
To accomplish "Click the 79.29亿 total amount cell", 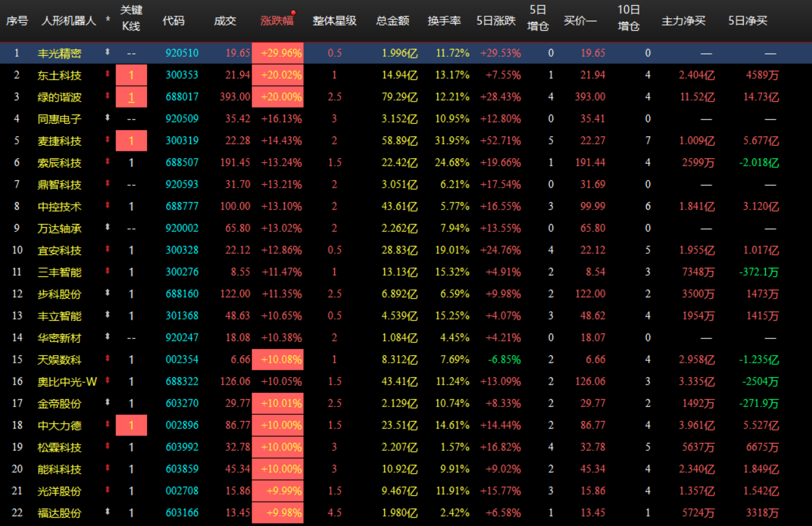I will pyautogui.click(x=400, y=97).
